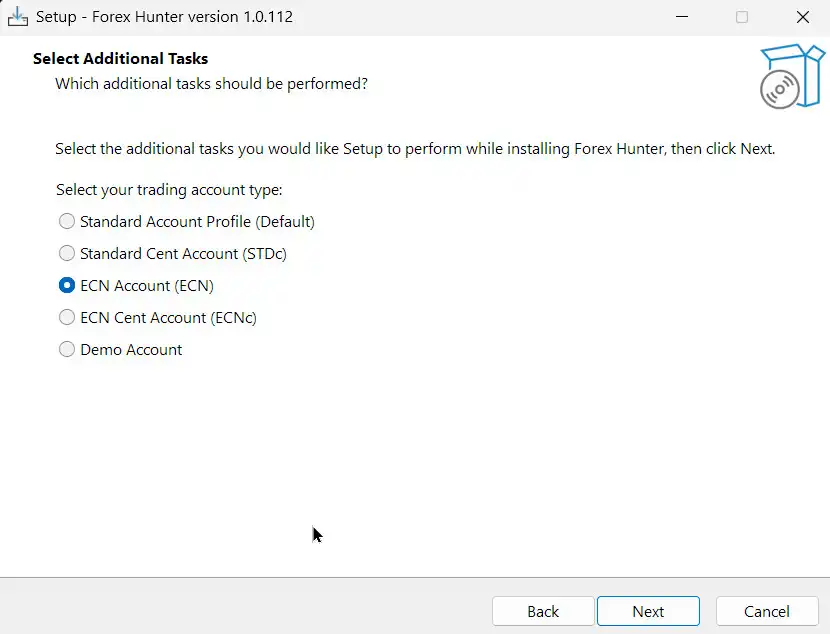
Task: Click the 'Setup - Forex Hunter version 1.0.112' title
Action: [x=165, y=17]
